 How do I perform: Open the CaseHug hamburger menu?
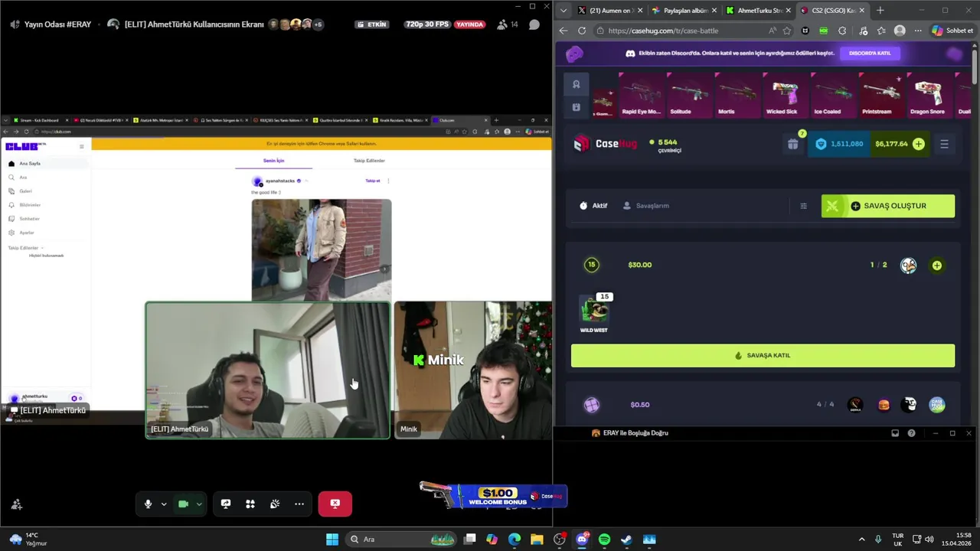[x=944, y=144]
